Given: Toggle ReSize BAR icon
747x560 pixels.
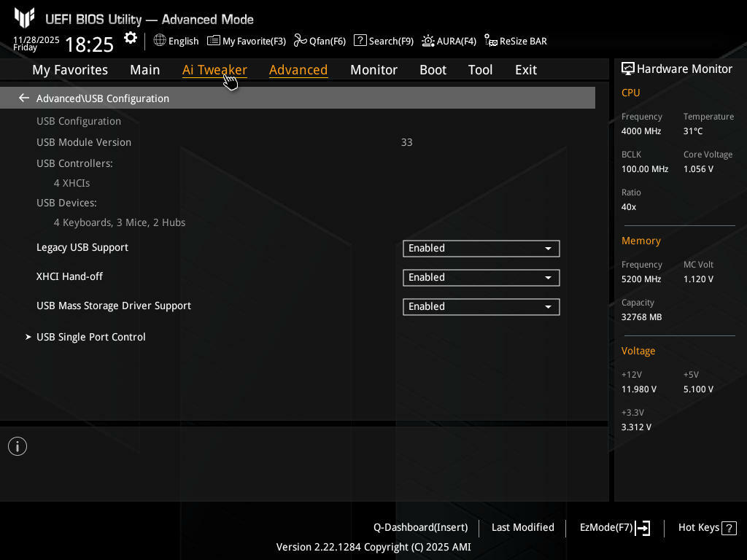Looking at the screenshot, I should (x=491, y=41).
